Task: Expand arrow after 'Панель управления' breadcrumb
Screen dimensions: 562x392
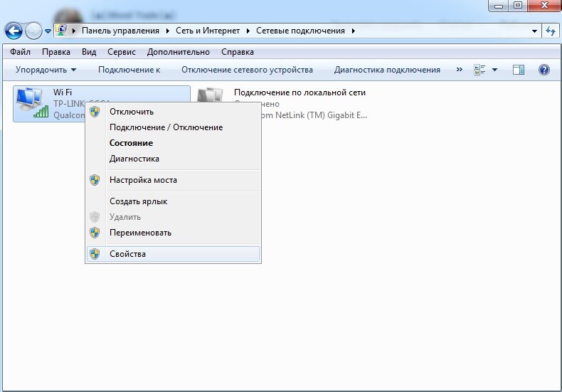Action: tap(167, 31)
